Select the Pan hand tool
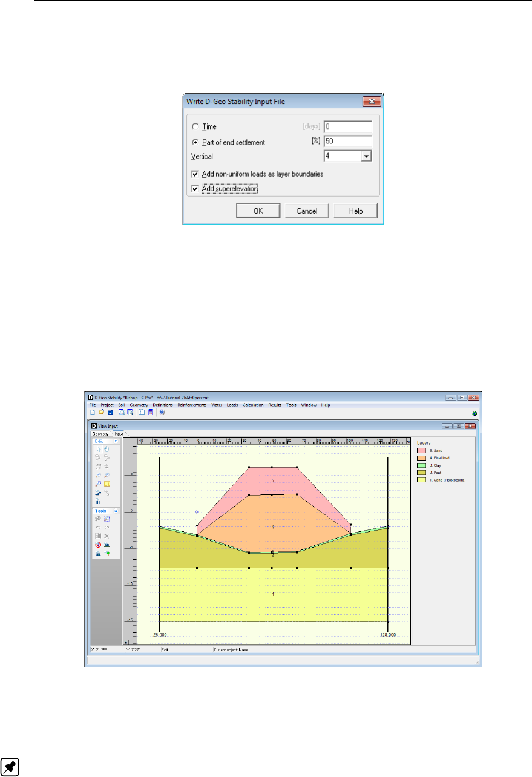This screenshot has height=777, width=532. pos(107,450)
